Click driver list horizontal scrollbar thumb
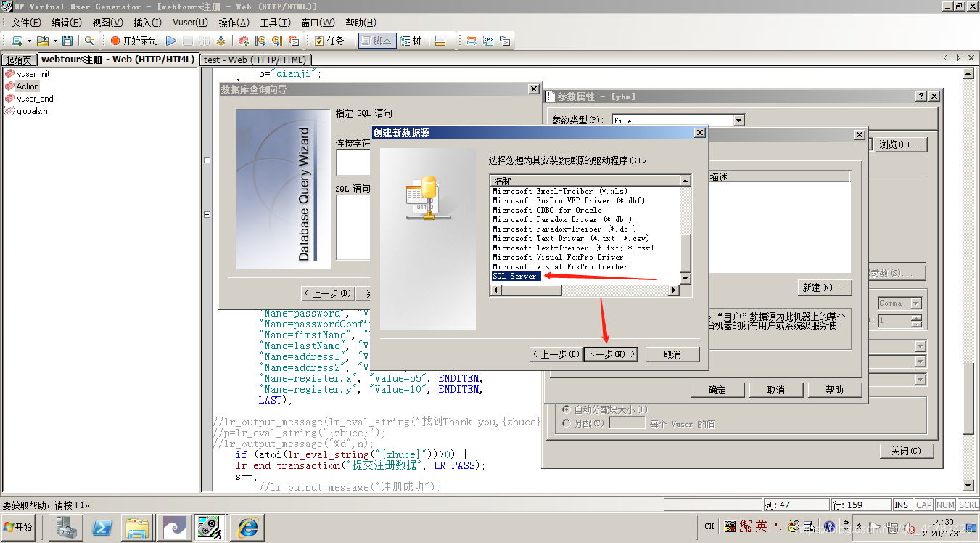This screenshot has width=980, height=543. point(531,290)
